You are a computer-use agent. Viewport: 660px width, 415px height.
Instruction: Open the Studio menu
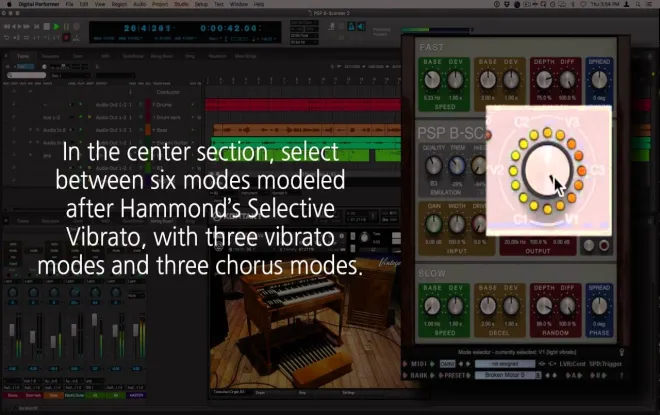(181, 4)
